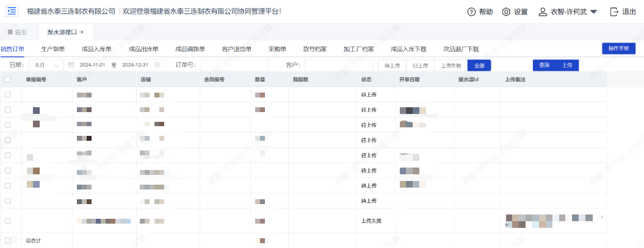Check the 上传失败 row's checkbox
Image resolution: width=644 pixels, height=248 pixels.
click(x=7, y=221)
